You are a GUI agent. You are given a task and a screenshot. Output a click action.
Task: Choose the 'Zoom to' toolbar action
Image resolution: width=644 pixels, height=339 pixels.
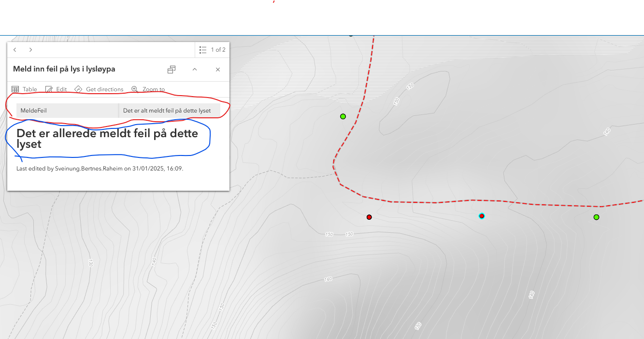pyautogui.click(x=153, y=89)
